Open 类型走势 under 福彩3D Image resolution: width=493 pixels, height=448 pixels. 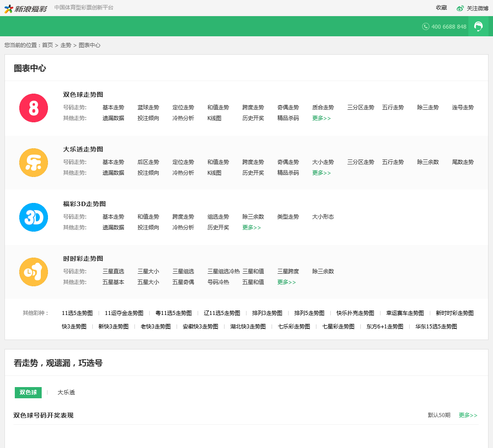(x=288, y=217)
